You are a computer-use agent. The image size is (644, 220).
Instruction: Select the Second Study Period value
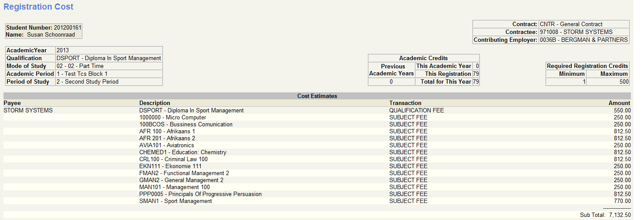point(87,82)
